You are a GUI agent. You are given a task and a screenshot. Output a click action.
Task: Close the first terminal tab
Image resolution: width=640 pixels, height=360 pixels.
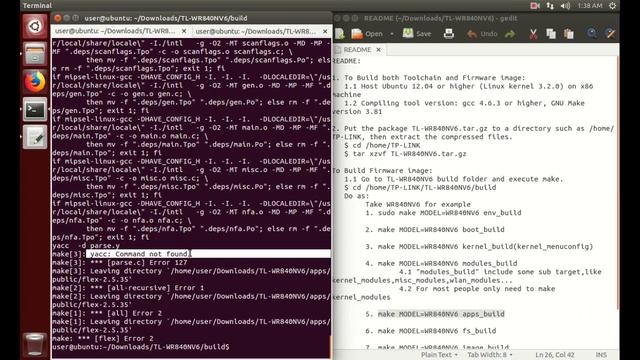(x=184, y=31)
